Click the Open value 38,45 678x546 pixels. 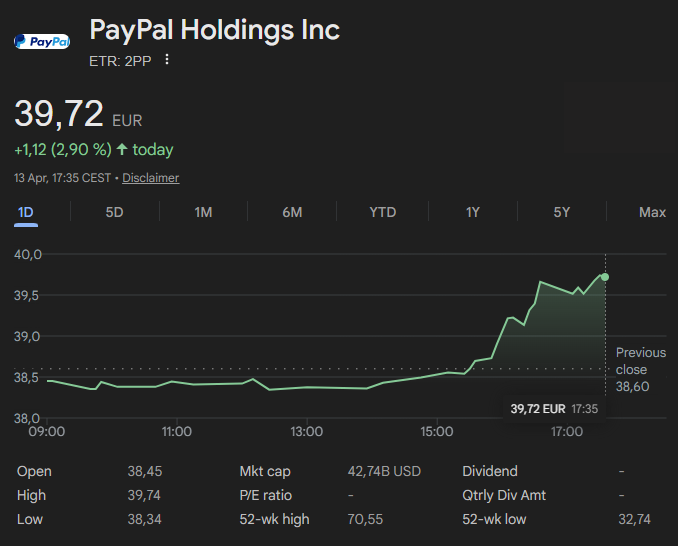point(145,471)
